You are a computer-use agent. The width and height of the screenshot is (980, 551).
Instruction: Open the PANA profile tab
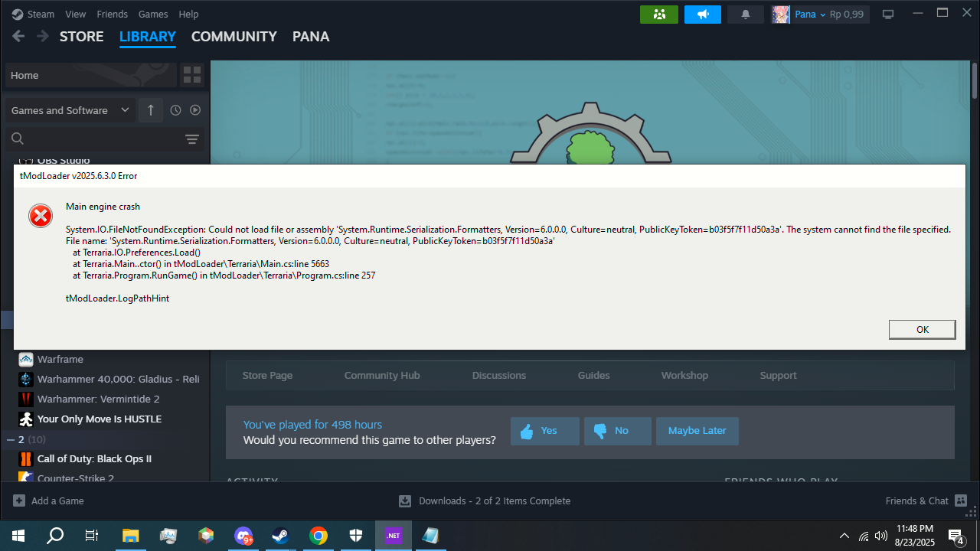click(x=311, y=36)
